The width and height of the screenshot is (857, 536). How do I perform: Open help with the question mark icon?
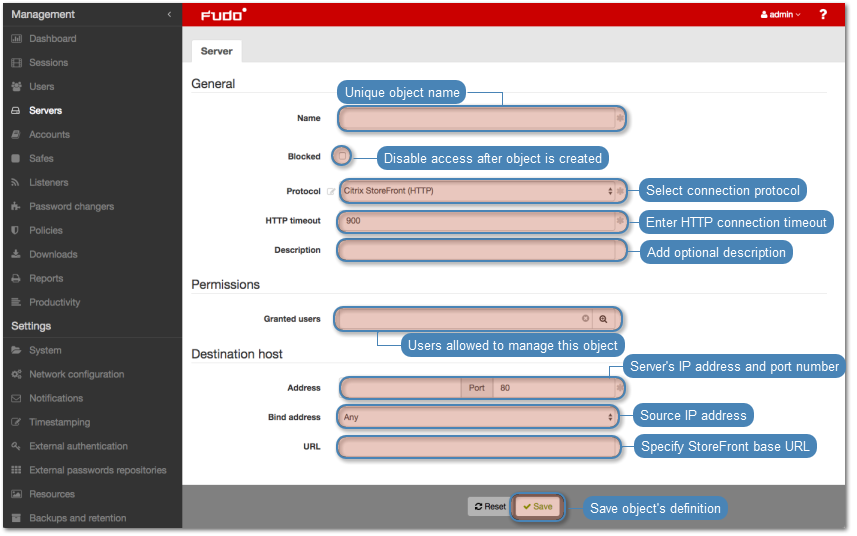pos(823,15)
